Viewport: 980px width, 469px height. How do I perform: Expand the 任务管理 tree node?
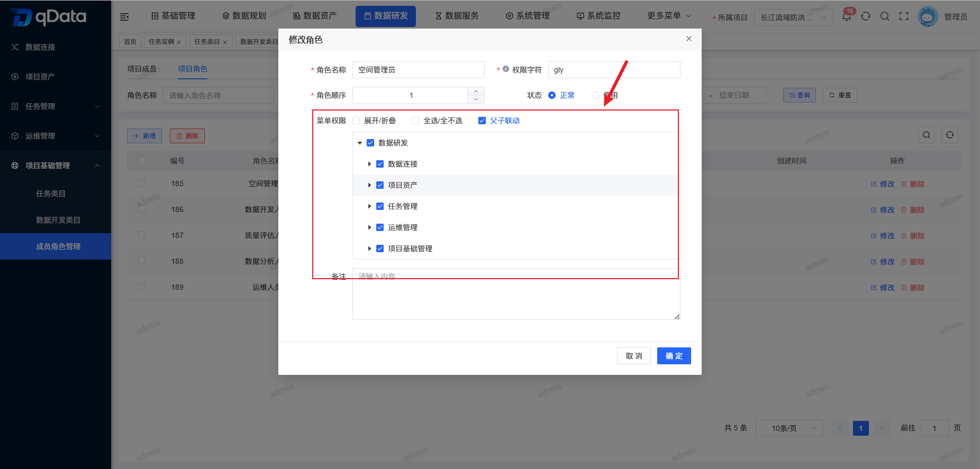[x=369, y=206]
